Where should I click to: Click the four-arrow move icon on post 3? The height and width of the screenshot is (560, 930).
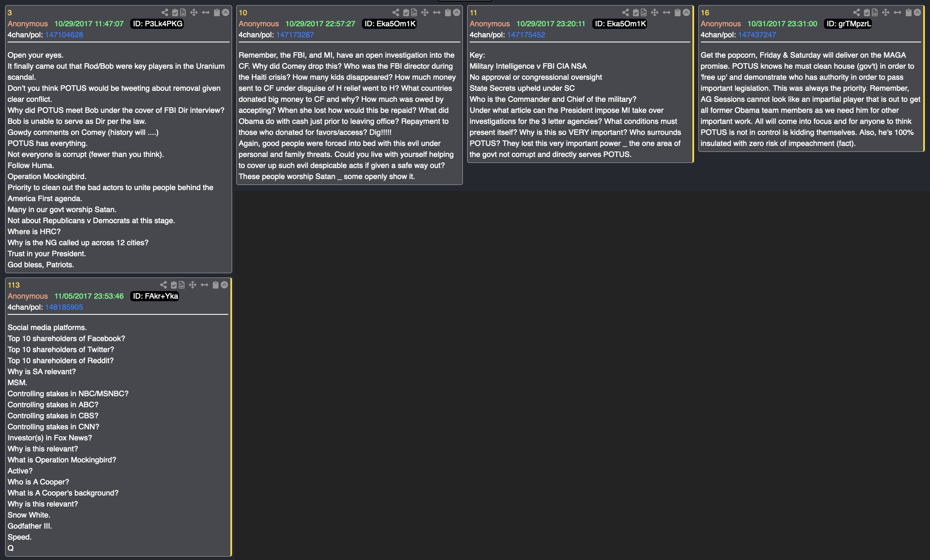click(x=194, y=13)
